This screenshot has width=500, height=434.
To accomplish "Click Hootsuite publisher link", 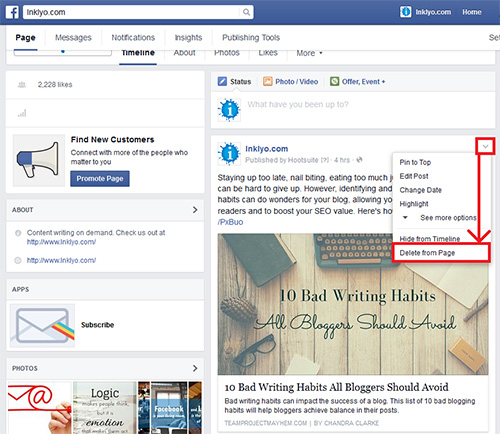I will [303, 160].
